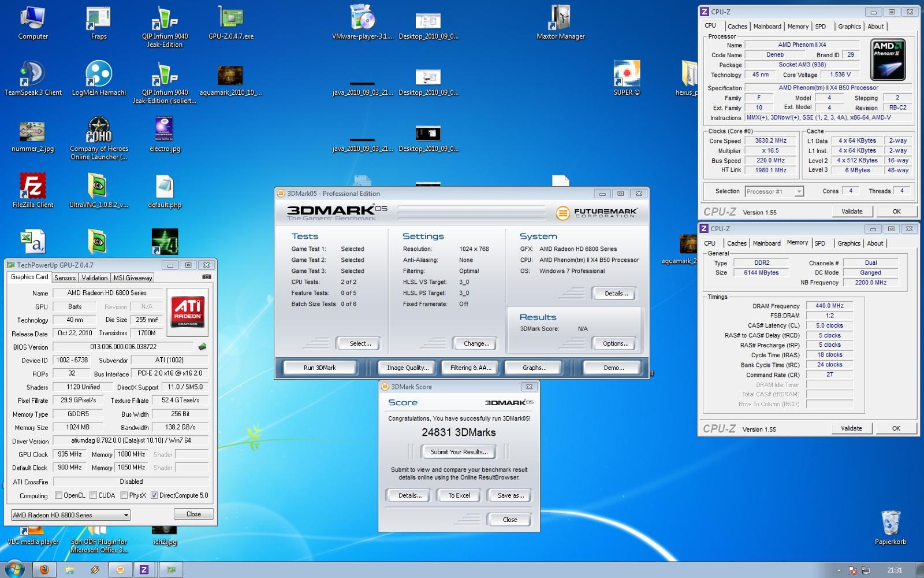Select the VMware-player installer icon
924x578 pixels.
click(x=363, y=23)
